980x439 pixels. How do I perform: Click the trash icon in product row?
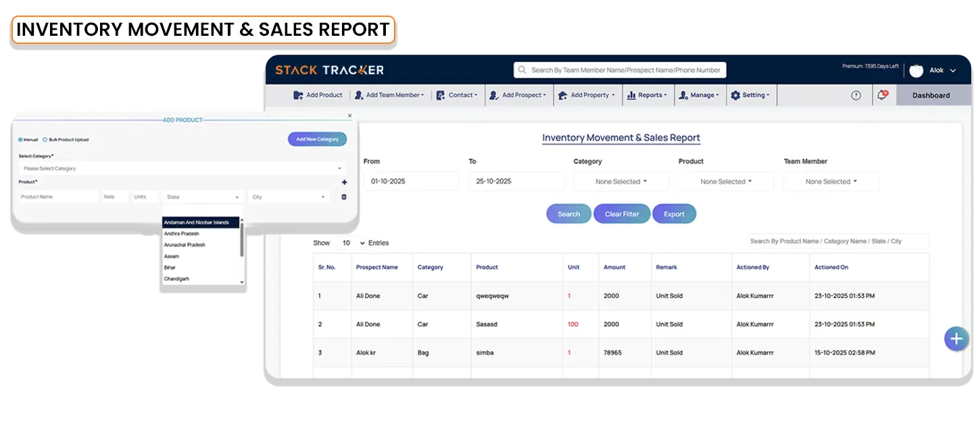[344, 197]
